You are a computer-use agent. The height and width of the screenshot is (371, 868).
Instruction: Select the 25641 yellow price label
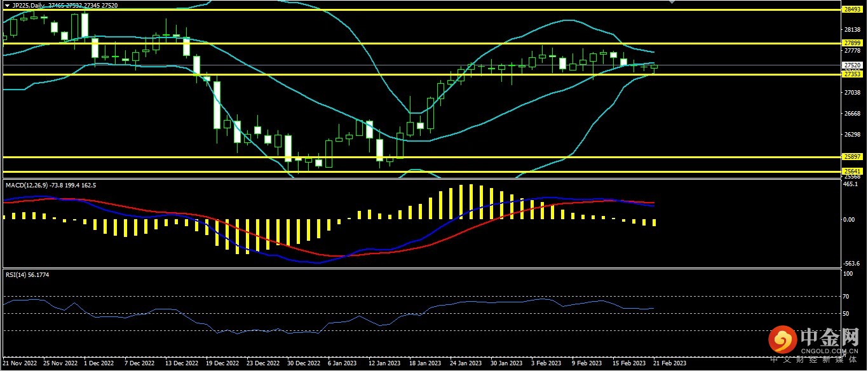pos(851,171)
